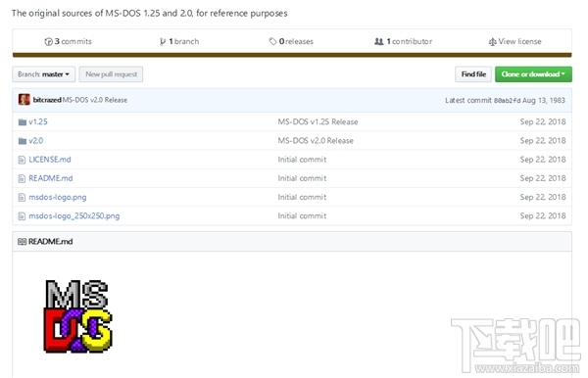
Task: Open the 0 releases tab
Action: tap(291, 41)
